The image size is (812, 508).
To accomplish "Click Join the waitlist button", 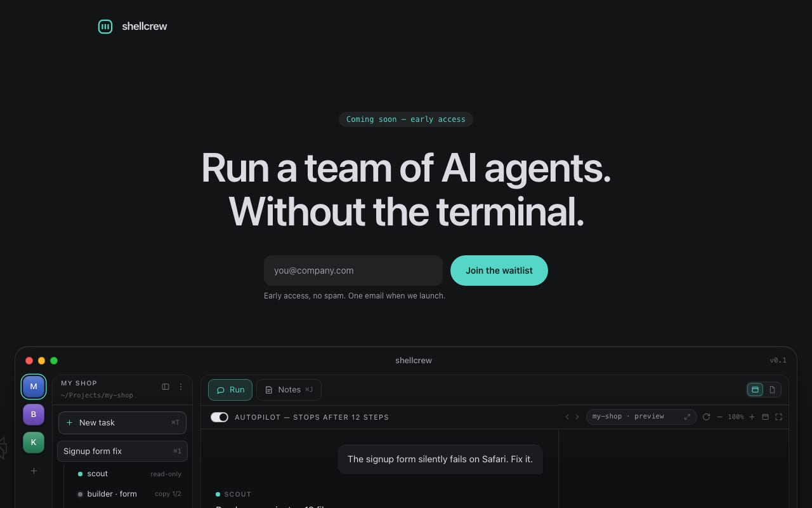I will [499, 271].
